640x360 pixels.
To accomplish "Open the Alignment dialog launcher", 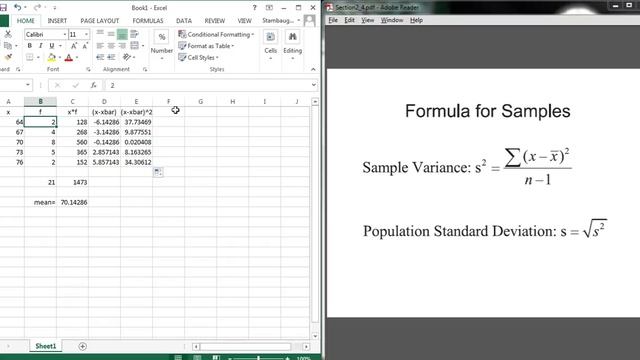I will (x=145, y=70).
